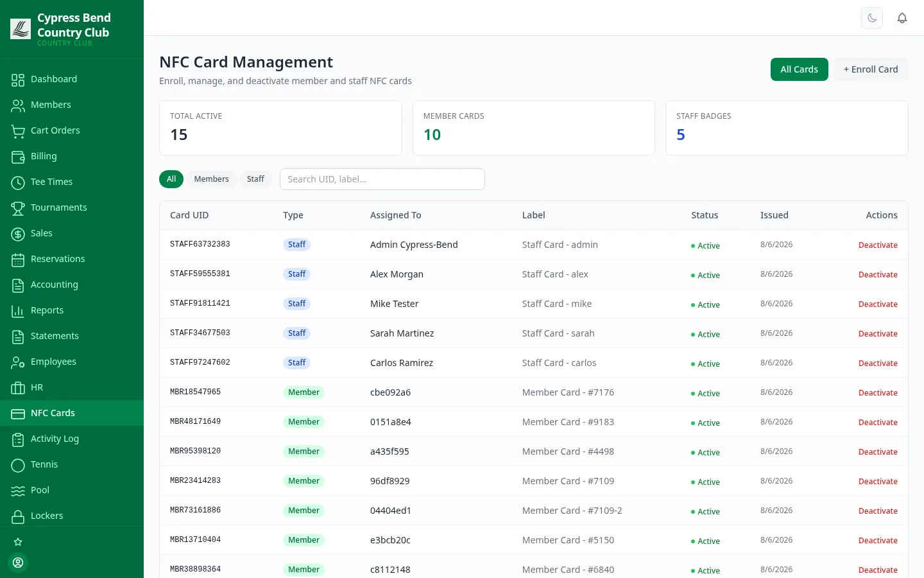Open the Activity Log page
924x578 pixels.
[x=72, y=439]
